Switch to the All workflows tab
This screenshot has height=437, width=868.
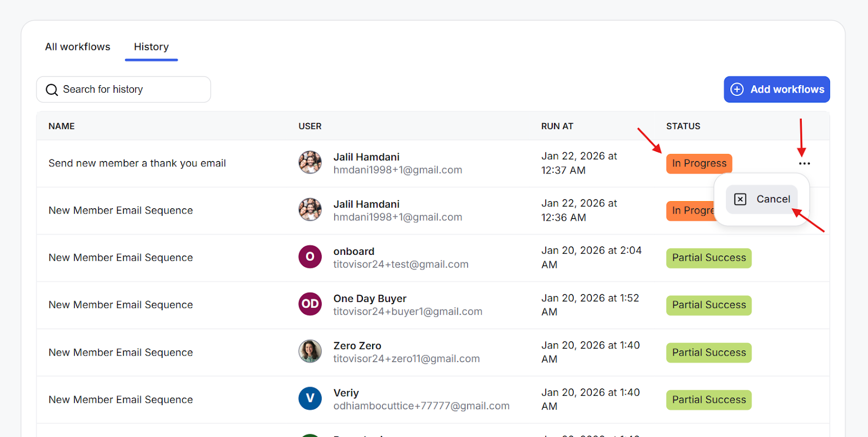(x=78, y=47)
